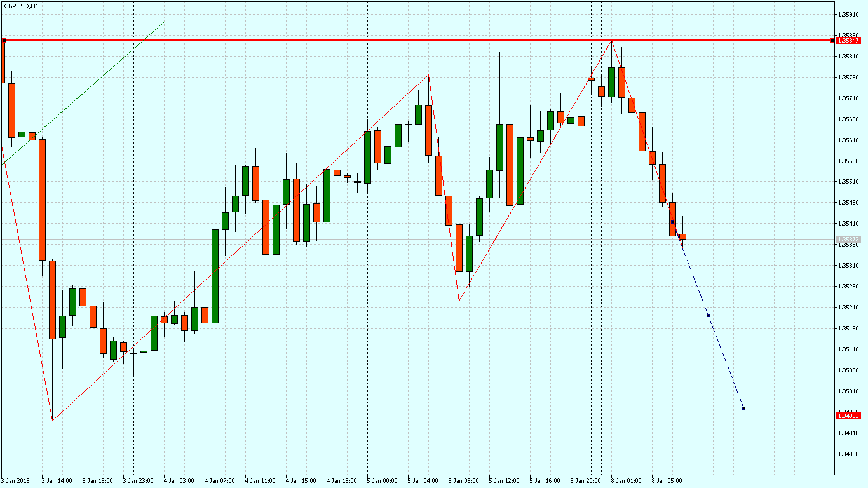Grab the left handle of upper red line
Viewport: 868px width, 488px height.
tap(4, 40)
